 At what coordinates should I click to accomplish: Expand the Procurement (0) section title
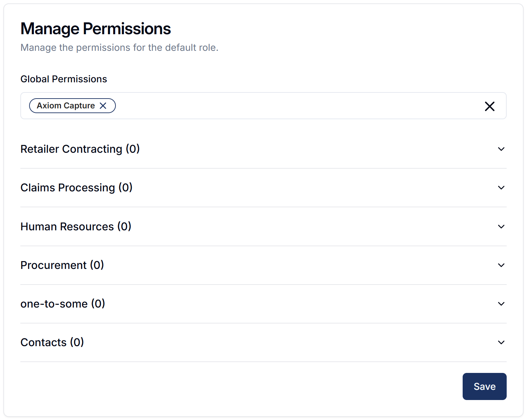[62, 265]
